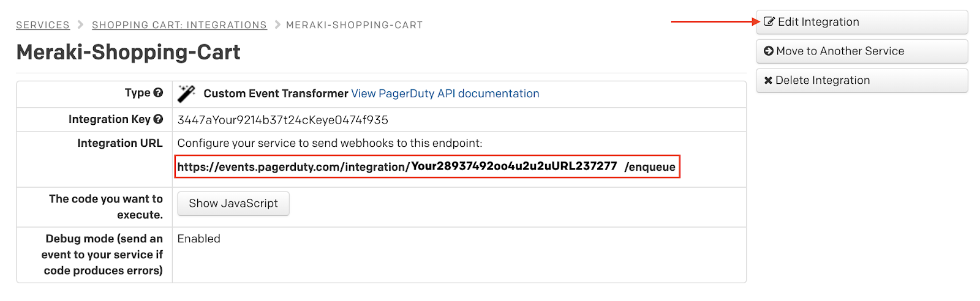Click the Move to Another Service arrow icon
The width and height of the screenshot is (980, 301).
(769, 51)
